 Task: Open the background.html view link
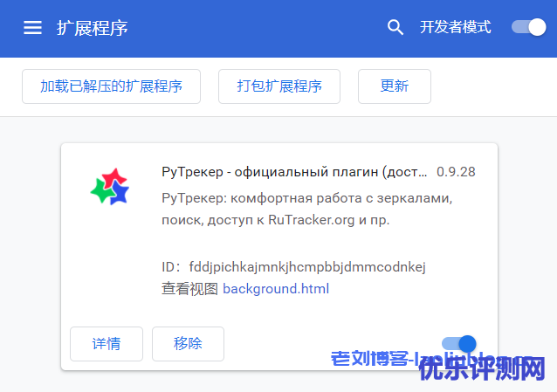click(x=276, y=288)
